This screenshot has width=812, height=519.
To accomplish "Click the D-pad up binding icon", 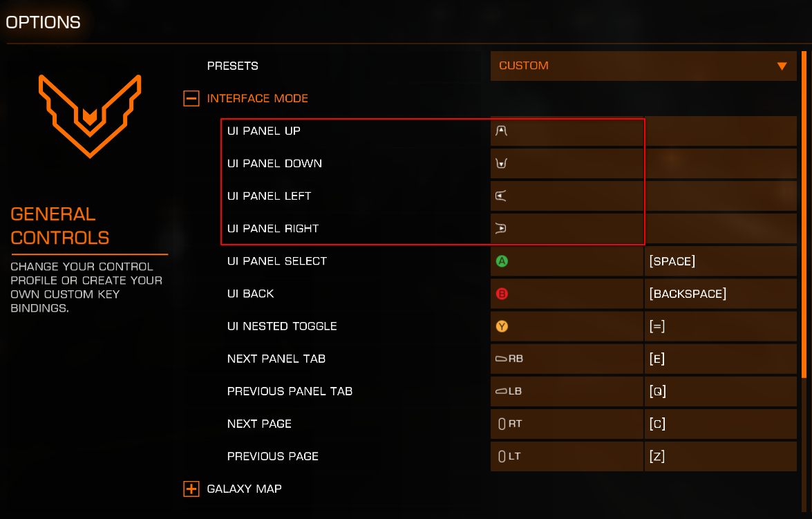I will pyautogui.click(x=501, y=131).
